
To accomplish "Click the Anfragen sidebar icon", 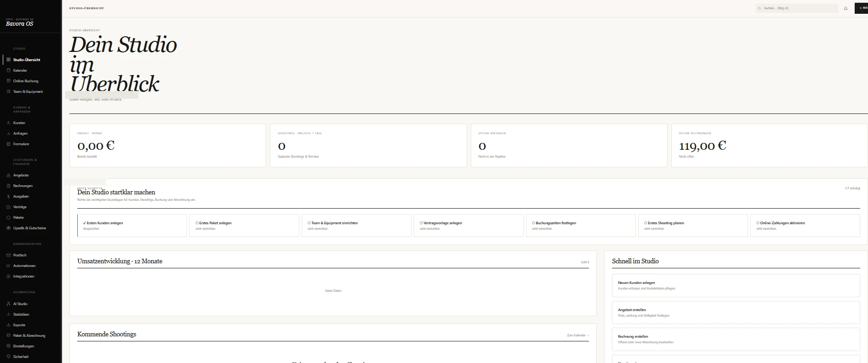I will (9, 133).
